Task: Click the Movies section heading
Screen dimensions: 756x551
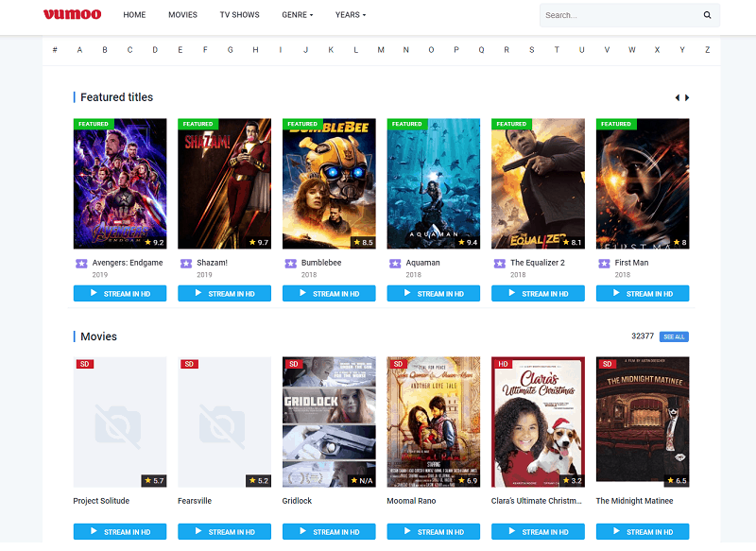Action: pos(99,336)
